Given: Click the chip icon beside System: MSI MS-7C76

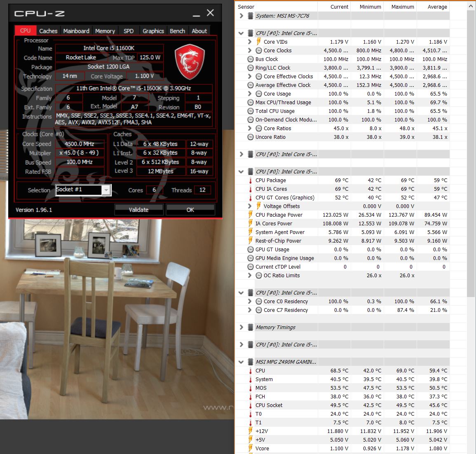Looking at the screenshot, I should [251, 16].
